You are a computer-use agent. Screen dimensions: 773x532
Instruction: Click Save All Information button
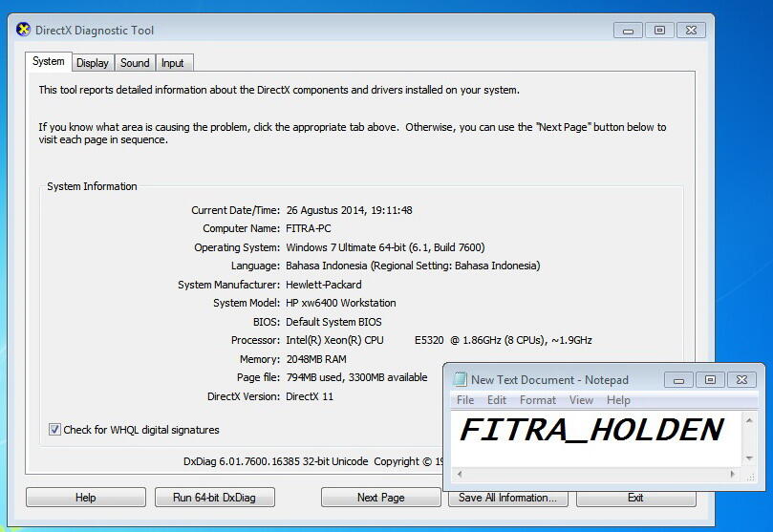507,498
